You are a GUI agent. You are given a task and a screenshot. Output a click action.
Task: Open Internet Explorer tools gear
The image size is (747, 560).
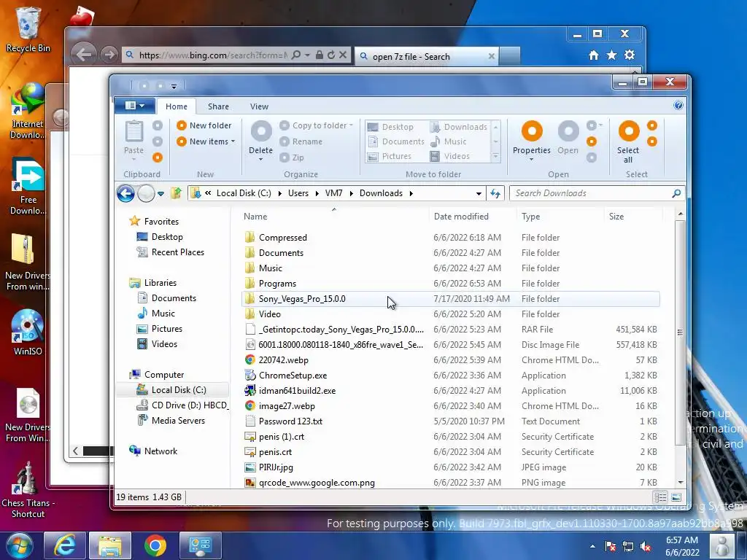630,55
